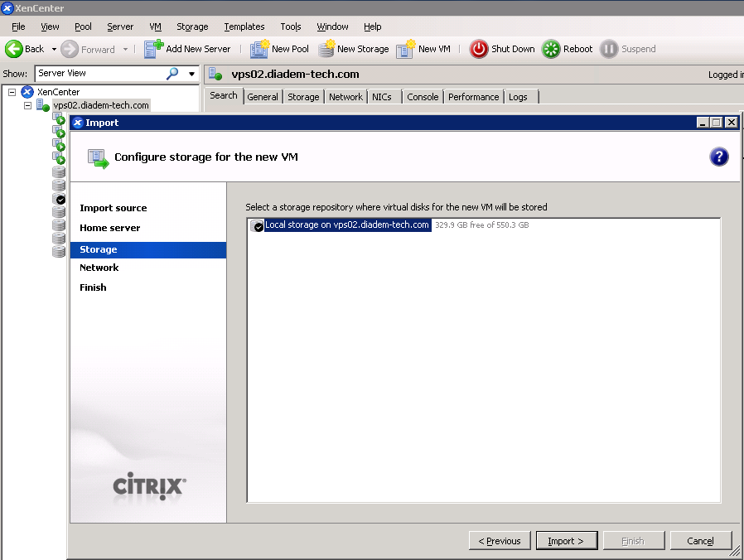Click the Import dialog title icon
This screenshot has height=560, width=744.
click(x=78, y=123)
